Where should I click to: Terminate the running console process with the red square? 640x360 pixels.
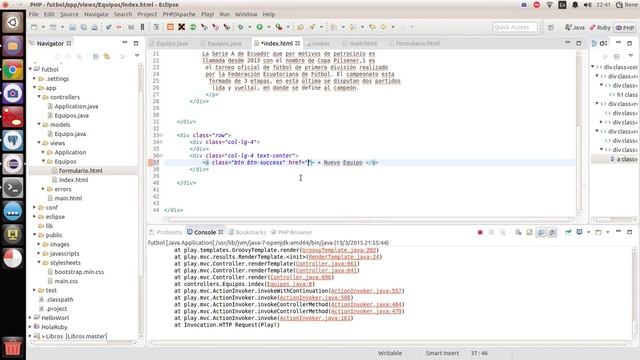coord(480,232)
